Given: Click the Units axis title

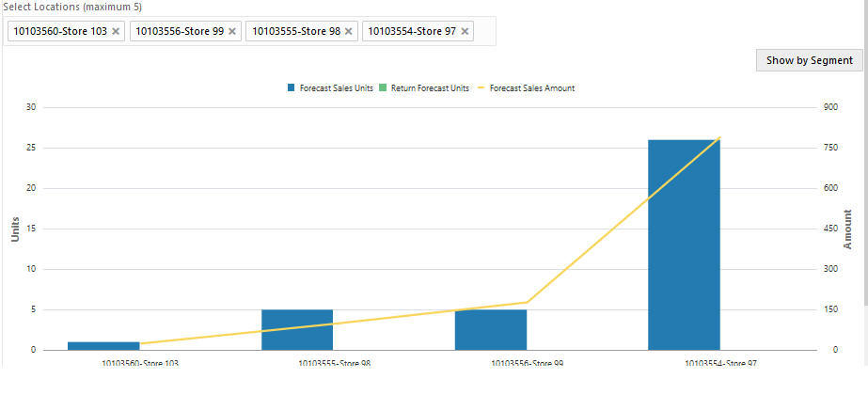Looking at the screenshot, I should click(15, 229).
